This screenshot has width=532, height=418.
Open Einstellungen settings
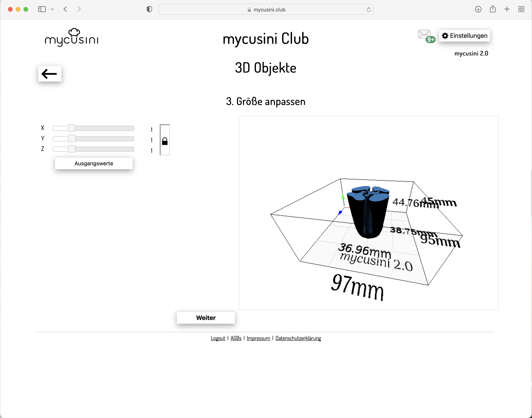464,36
